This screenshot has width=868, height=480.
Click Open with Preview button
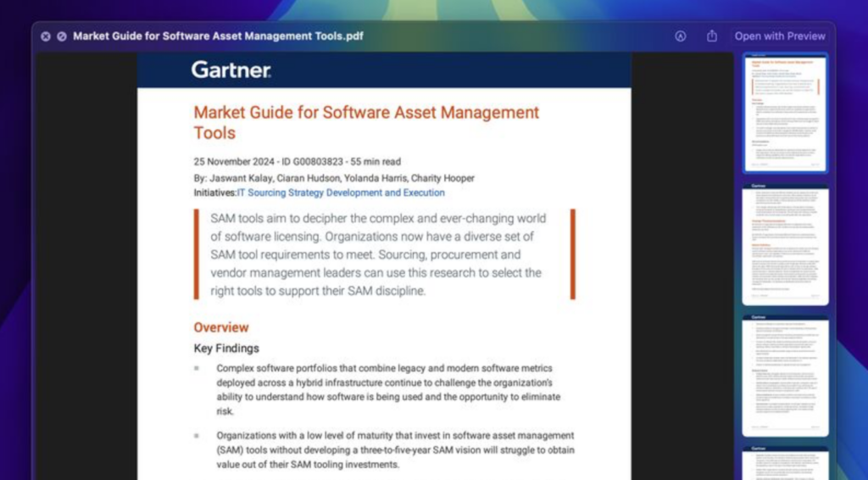tap(780, 36)
